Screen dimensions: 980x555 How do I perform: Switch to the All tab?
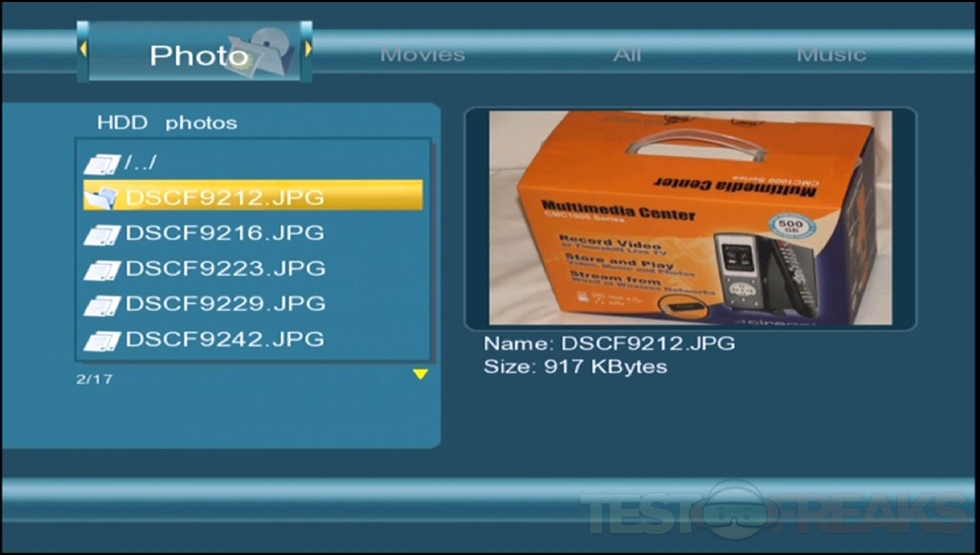pos(627,55)
